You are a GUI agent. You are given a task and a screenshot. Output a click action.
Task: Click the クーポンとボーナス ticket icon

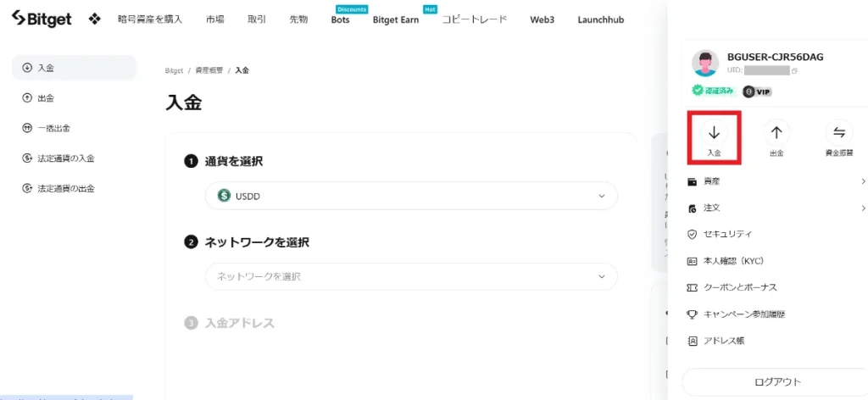coord(692,287)
